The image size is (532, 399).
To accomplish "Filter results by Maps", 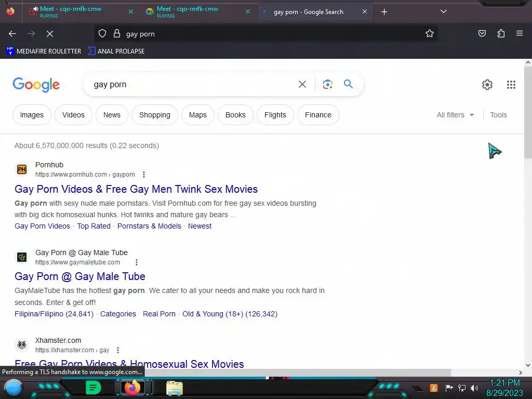I will tap(198, 115).
